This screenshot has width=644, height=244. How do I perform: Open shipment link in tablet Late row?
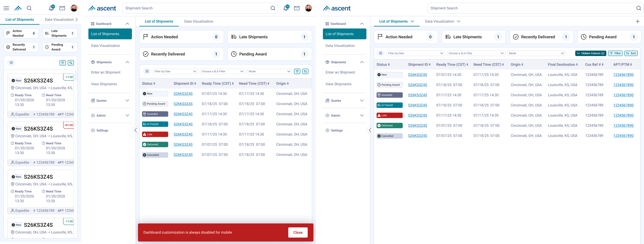coord(183,134)
